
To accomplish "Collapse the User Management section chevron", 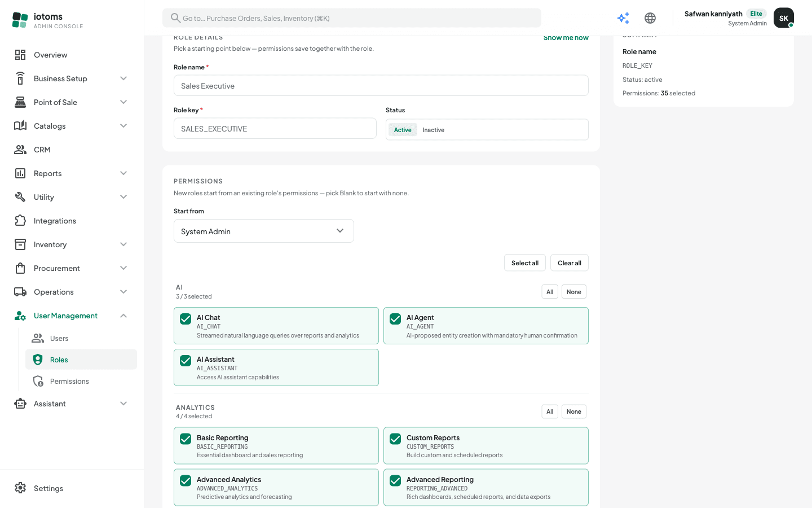I will point(123,316).
